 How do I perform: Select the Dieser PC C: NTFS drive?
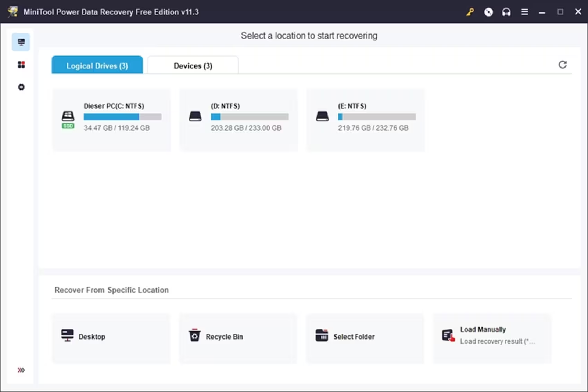(111, 120)
